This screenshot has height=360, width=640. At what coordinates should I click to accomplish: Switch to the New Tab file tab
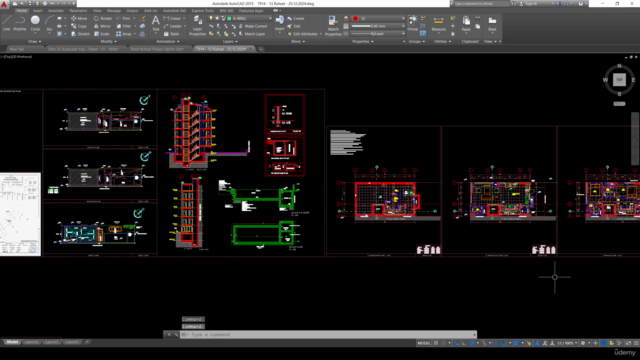pyautogui.click(x=17, y=49)
